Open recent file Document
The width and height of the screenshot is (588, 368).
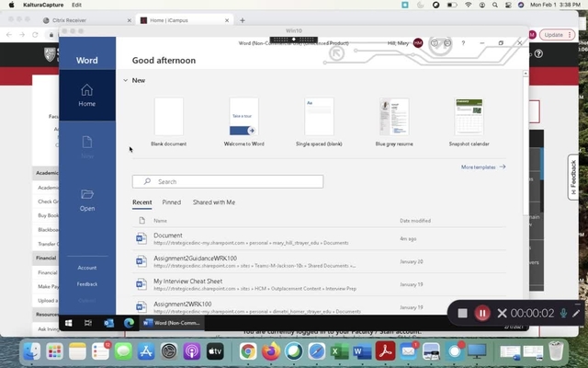coord(319,239)
